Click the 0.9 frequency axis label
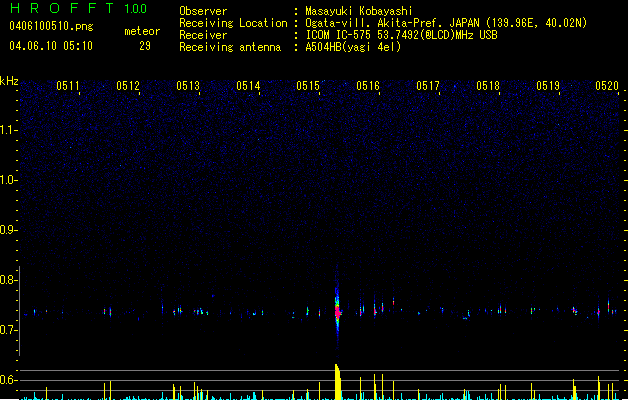 point(9,230)
